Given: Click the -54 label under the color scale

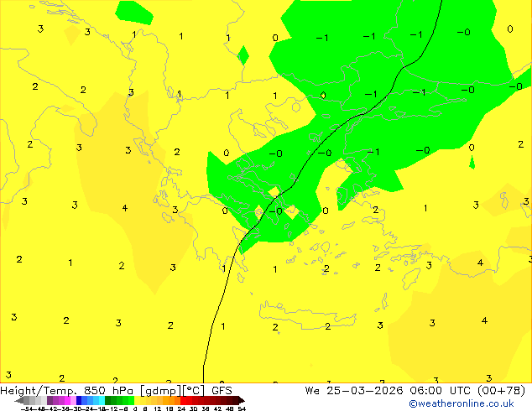Looking at the screenshot, I should tap(27, 408).
